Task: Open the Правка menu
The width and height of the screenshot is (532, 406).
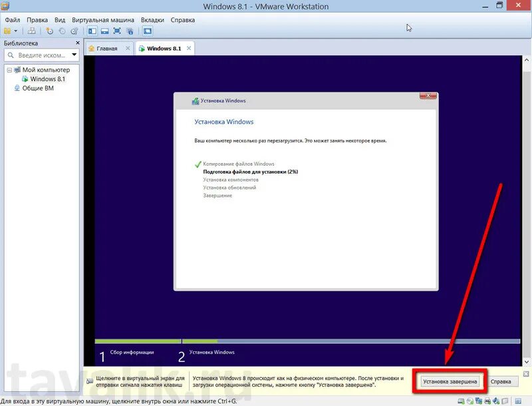Action: (37, 20)
